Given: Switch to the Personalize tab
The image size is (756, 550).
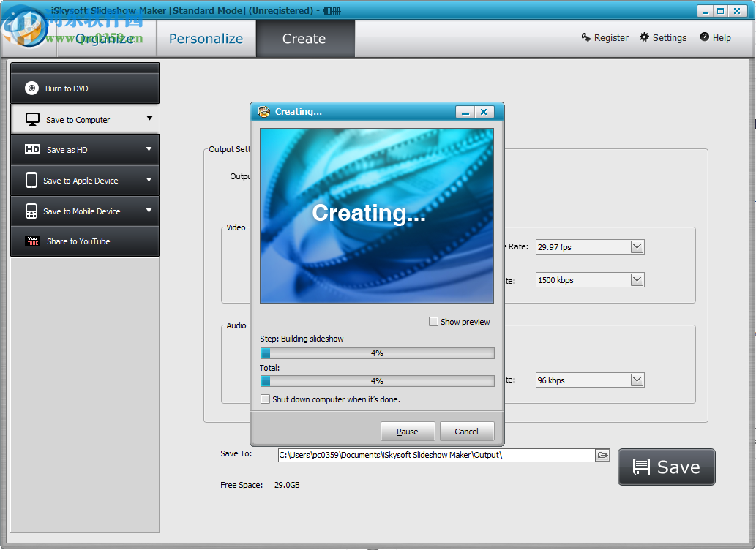Looking at the screenshot, I should [x=206, y=38].
